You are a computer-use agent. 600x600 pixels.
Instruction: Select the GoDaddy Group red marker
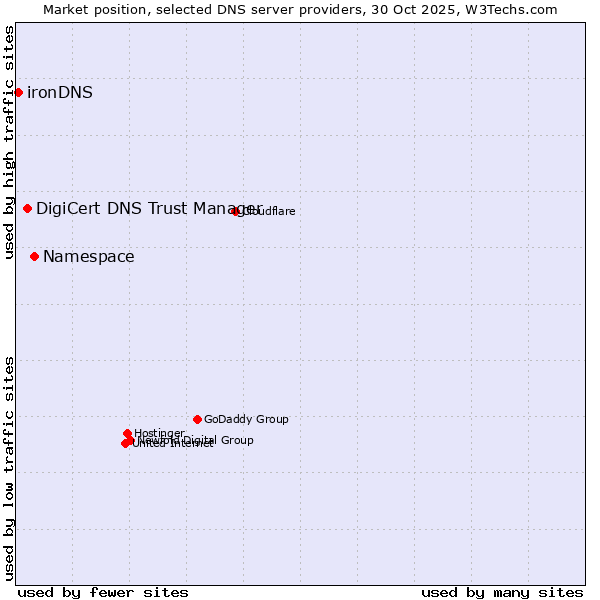click(197, 419)
